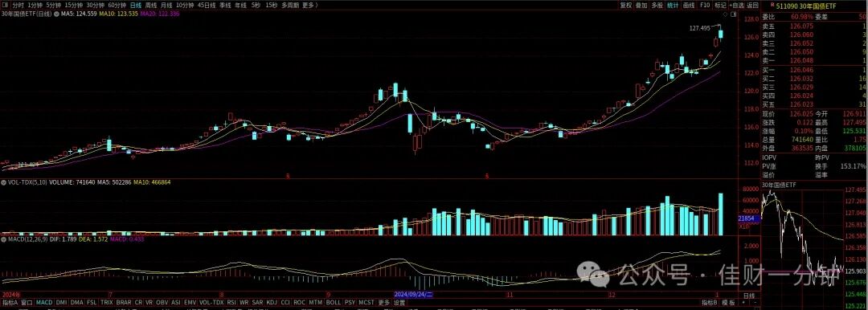The image size is (868, 310).
Task: Toggle the 统计 statistics button
Action: (x=673, y=5)
